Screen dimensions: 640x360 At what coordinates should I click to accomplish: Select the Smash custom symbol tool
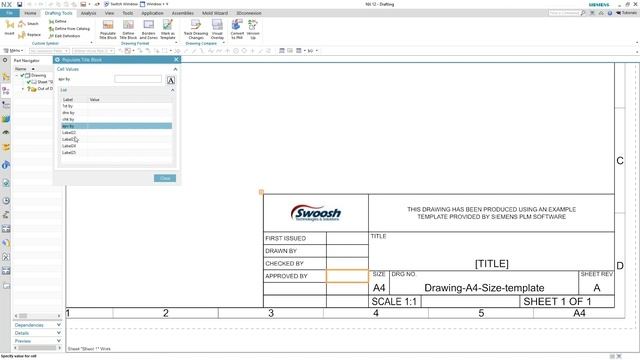[28, 24]
